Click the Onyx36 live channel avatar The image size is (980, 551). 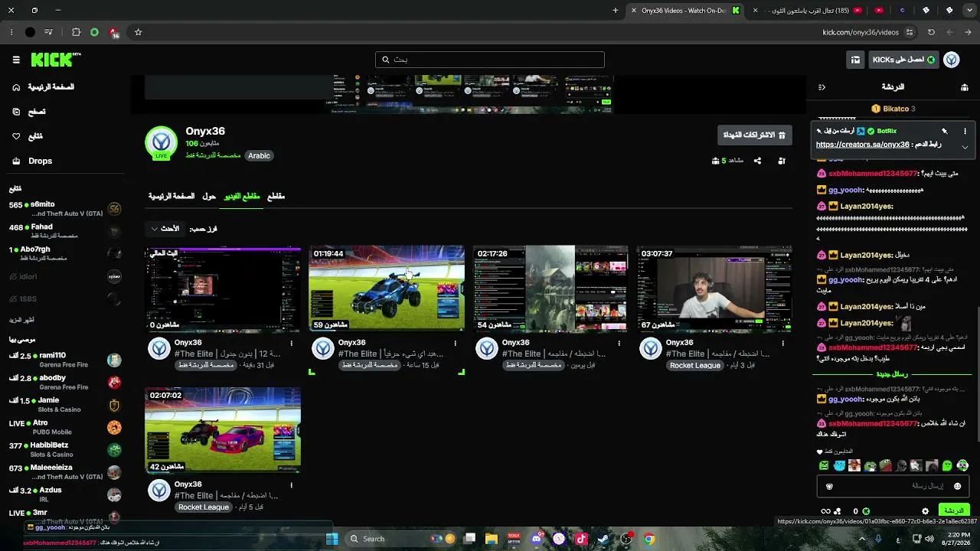(x=161, y=142)
